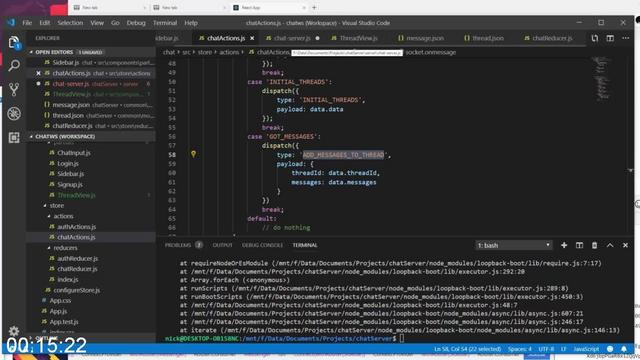Switch to the chat-server.js tab

(291, 38)
